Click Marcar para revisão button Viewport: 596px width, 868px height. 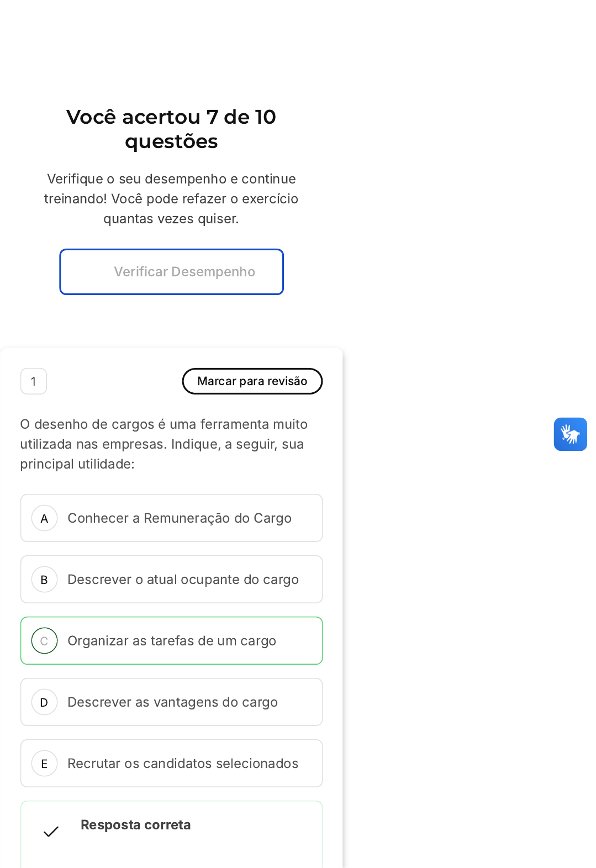(x=252, y=381)
